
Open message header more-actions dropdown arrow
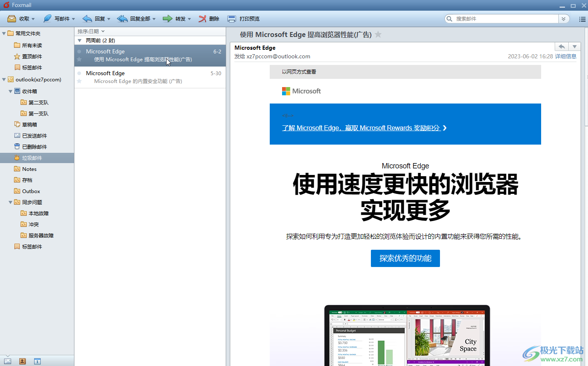(574, 46)
